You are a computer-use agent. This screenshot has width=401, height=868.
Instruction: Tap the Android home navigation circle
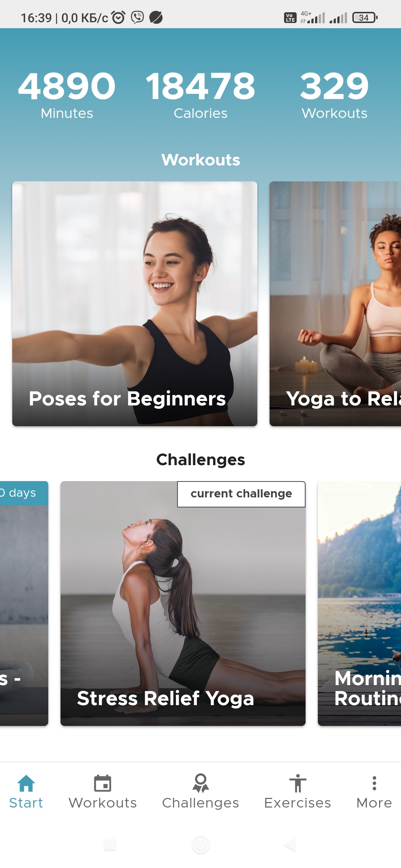tap(200, 845)
